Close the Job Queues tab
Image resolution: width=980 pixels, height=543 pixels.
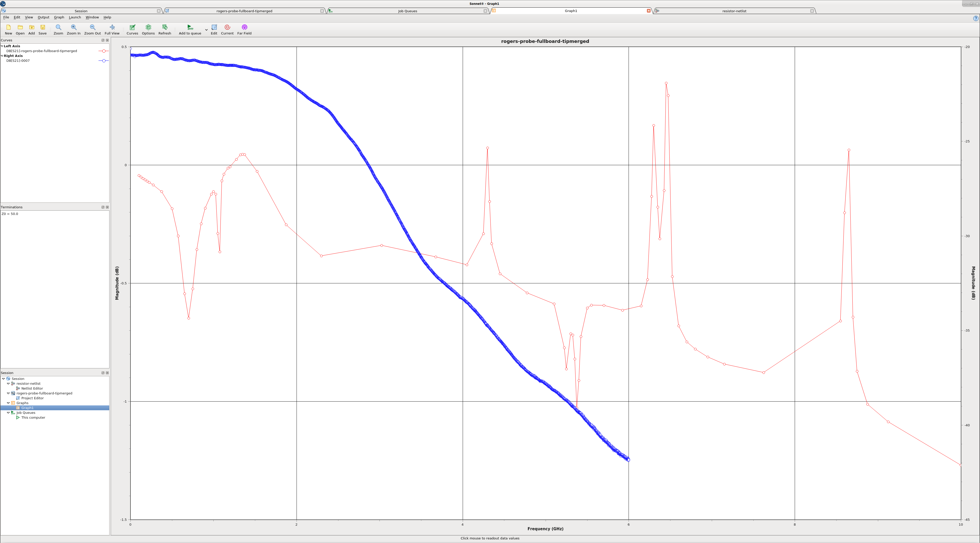coord(485,11)
